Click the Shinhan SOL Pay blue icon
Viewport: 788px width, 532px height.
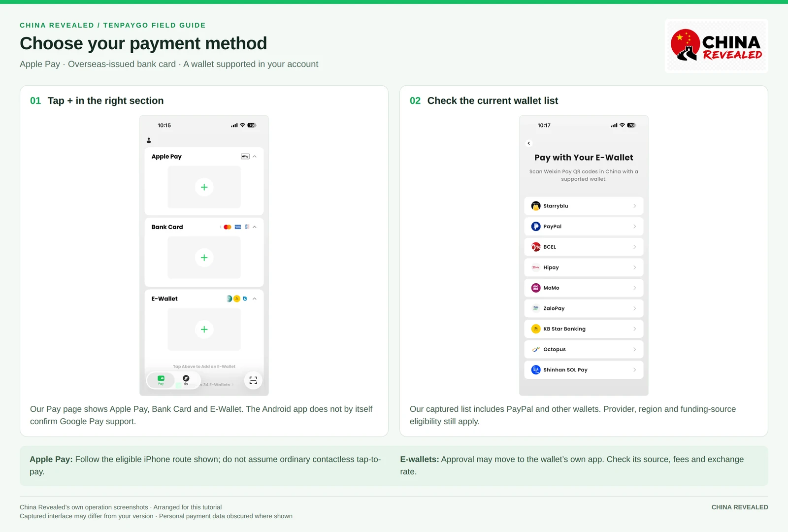[536, 370]
